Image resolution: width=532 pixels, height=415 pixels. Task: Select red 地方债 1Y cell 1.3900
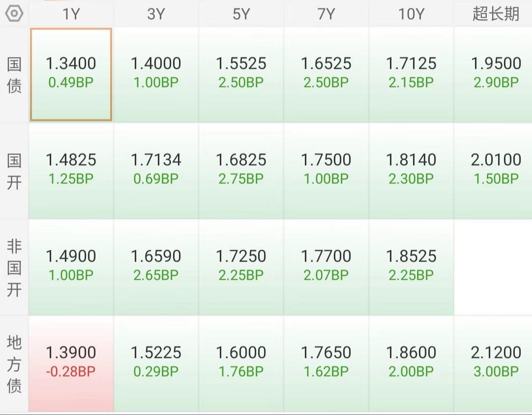tap(71, 364)
